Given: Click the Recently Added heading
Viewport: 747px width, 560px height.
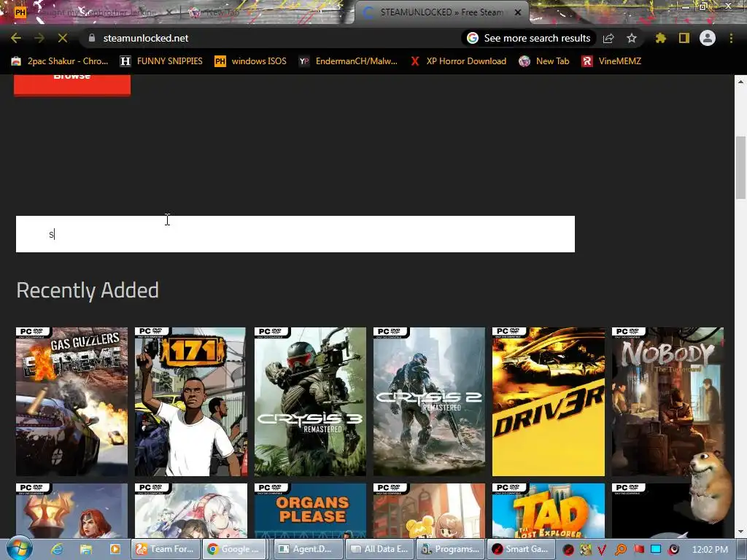Looking at the screenshot, I should (x=88, y=290).
